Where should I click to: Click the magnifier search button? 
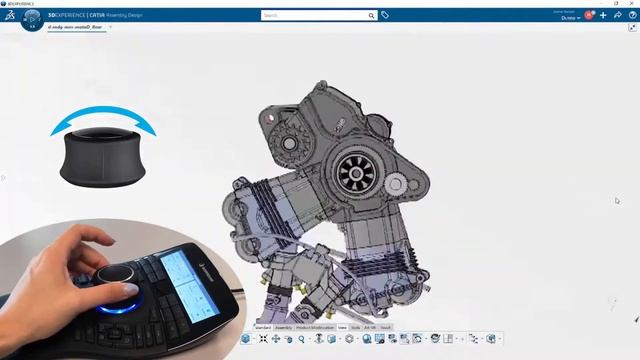[371, 16]
